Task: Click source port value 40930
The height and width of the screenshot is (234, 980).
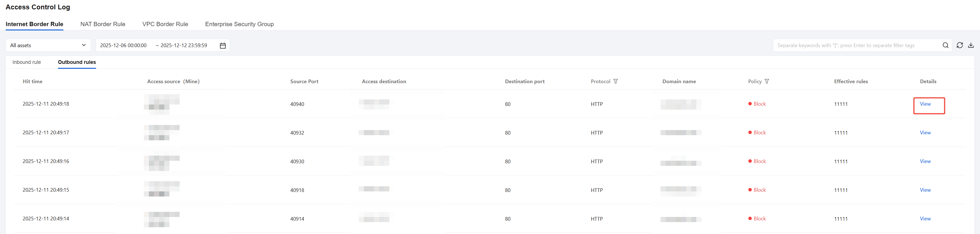Action: click(297, 162)
